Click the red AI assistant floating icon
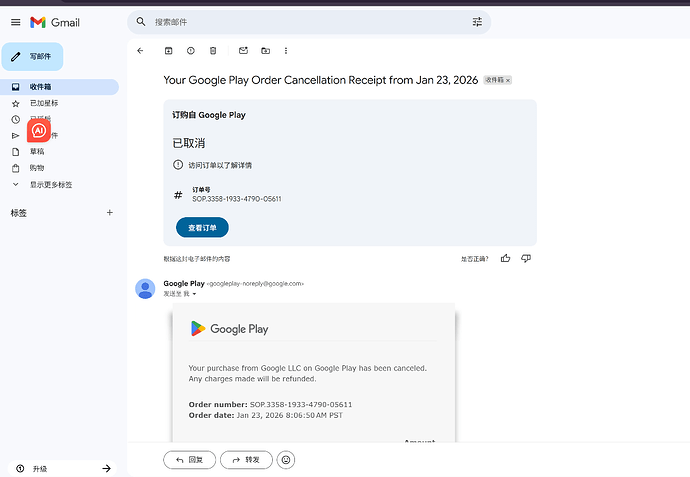The width and height of the screenshot is (690, 477). (x=39, y=130)
